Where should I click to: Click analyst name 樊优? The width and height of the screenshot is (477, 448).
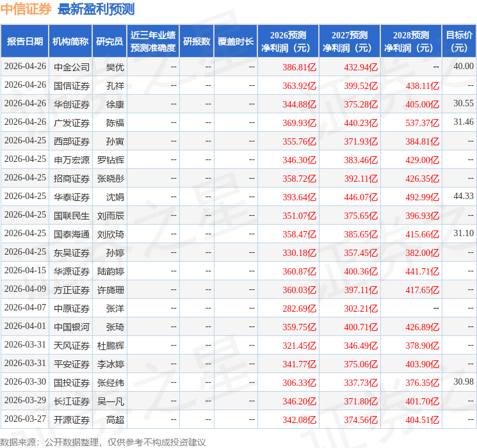click(115, 67)
